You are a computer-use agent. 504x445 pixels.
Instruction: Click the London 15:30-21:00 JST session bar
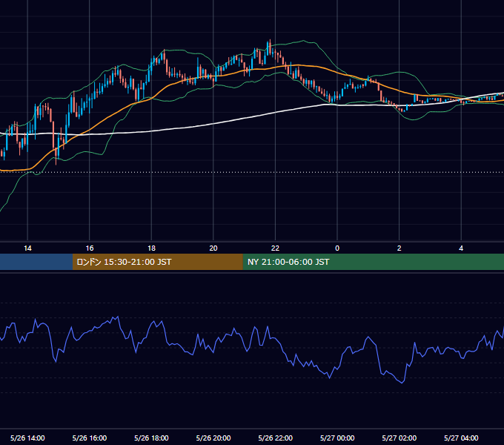coord(157,262)
